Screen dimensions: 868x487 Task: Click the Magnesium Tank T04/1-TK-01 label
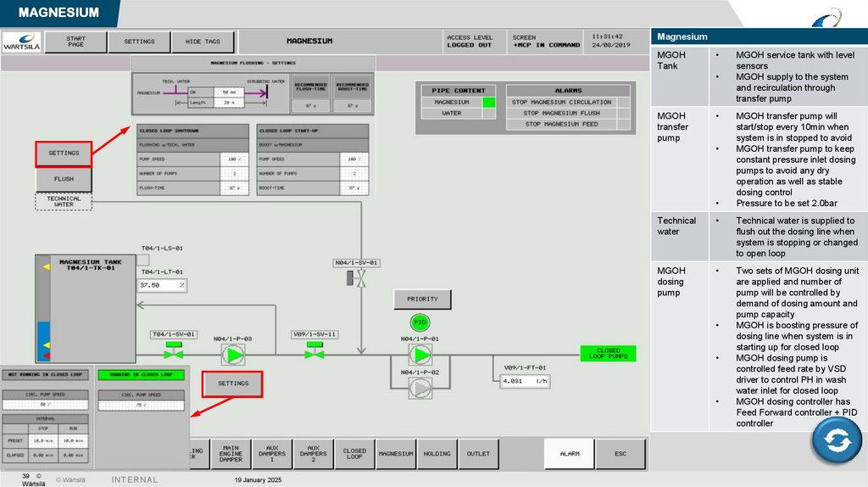90,265
